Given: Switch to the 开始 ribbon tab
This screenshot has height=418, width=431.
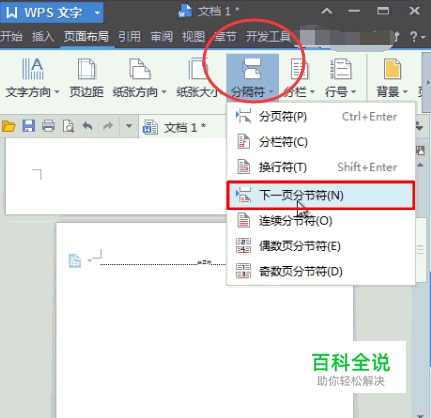Looking at the screenshot, I should (11, 36).
